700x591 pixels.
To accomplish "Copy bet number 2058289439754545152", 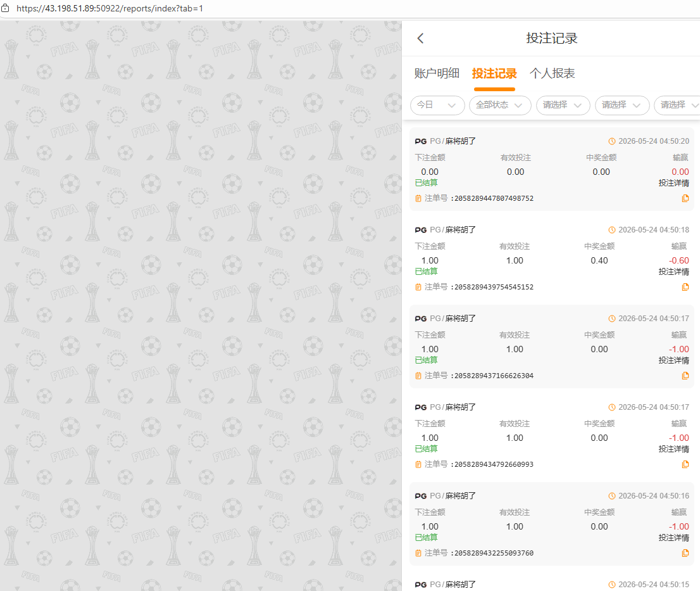I will [x=685, y=287].
